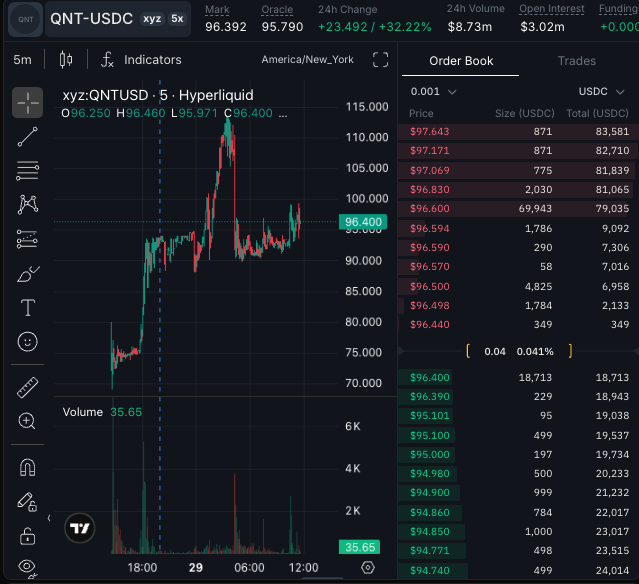
Task: Click the ask price $97.643
Action: tap(430, 132)
